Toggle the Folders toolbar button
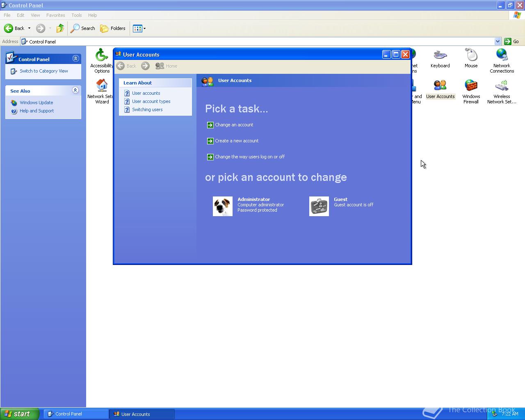The width and height of the screenshot is (525, 420). [113, 28]
